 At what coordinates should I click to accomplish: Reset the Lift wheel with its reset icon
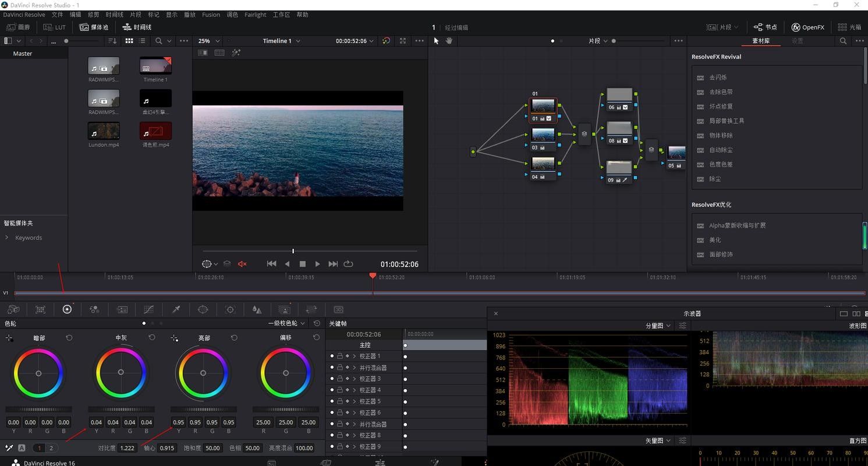click(x=69, y=338)
